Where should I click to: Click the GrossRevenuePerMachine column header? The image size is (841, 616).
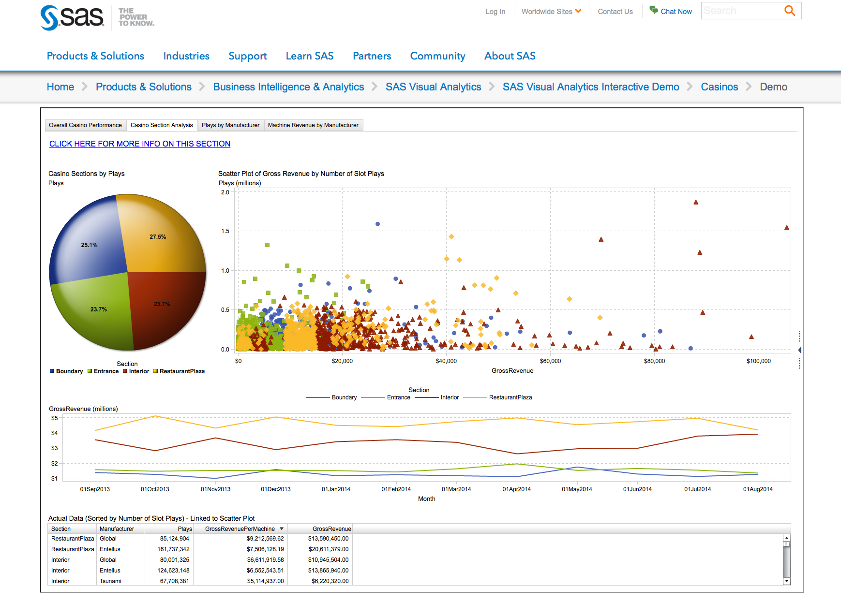[x=240, y=529]
